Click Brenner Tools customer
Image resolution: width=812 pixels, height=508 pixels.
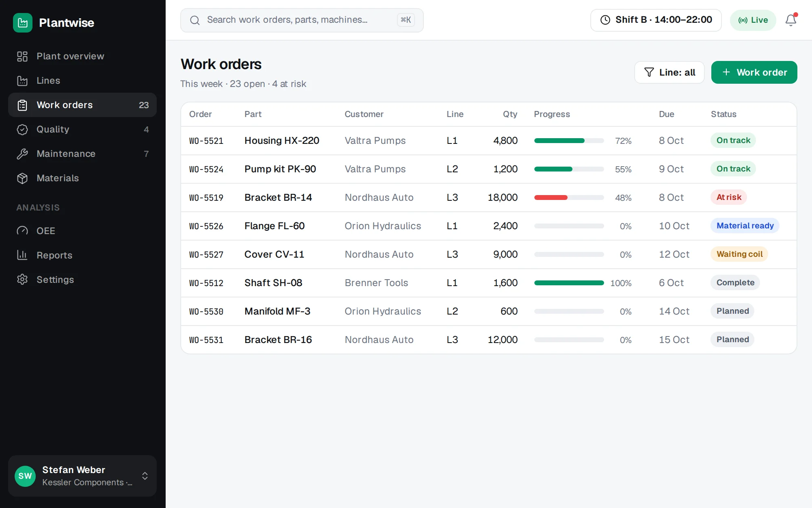point(376,283)
